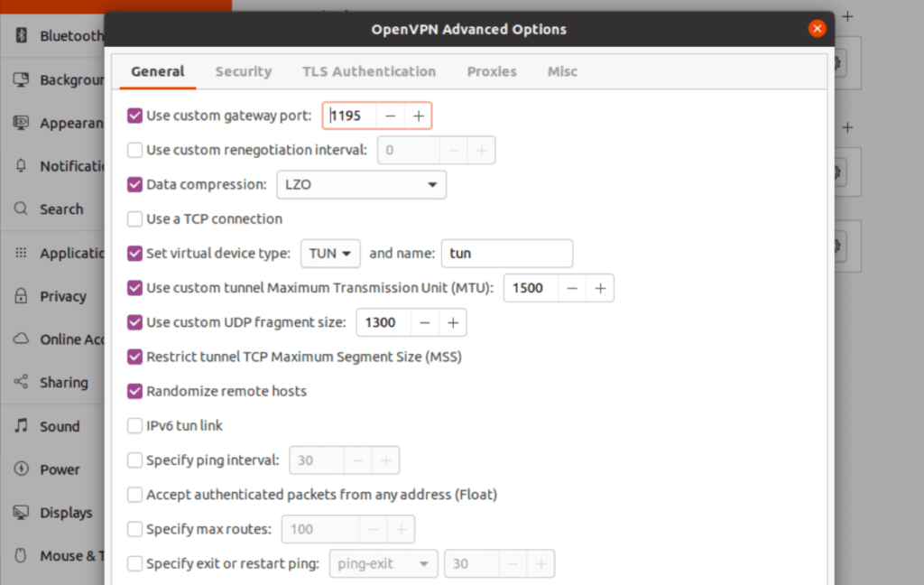The height and width of the screenshot is (585, 924).
Task: Uncheck Randomize remote hosts
Action: tap(135, 392)
